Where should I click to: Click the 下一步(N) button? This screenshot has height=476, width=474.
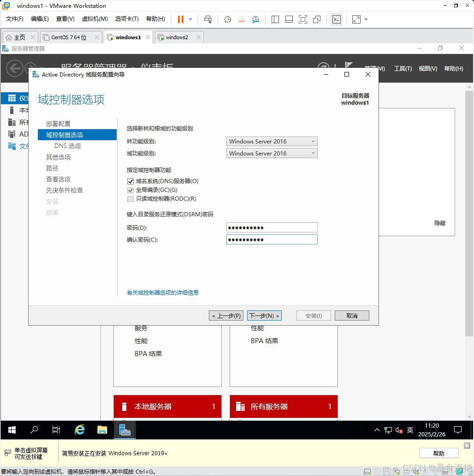coord(264,315)
